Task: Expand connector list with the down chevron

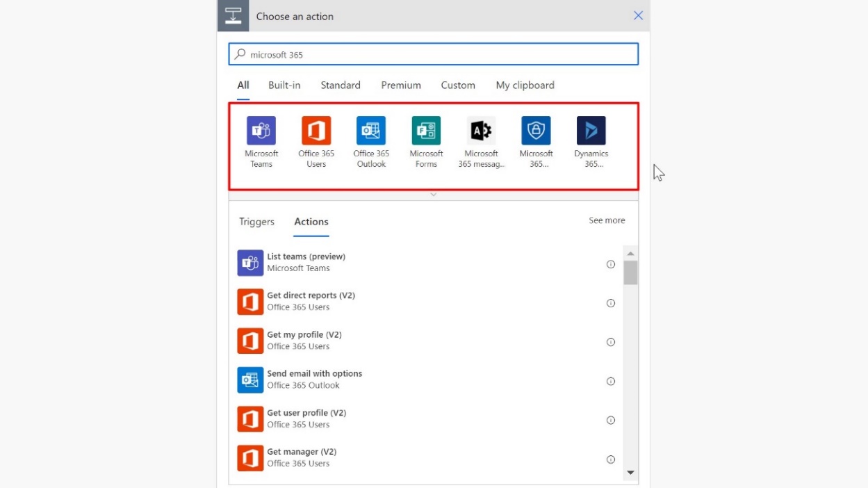Action: (434, 195)
